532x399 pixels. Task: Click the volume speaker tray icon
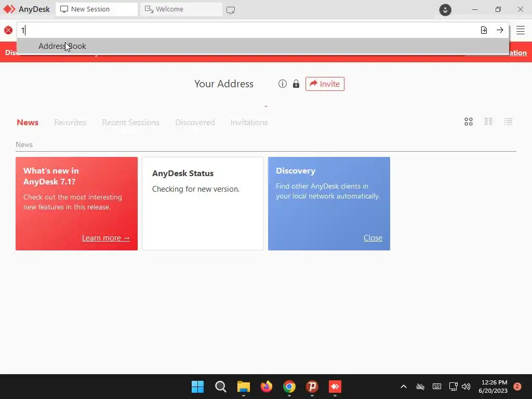(466, 387)
